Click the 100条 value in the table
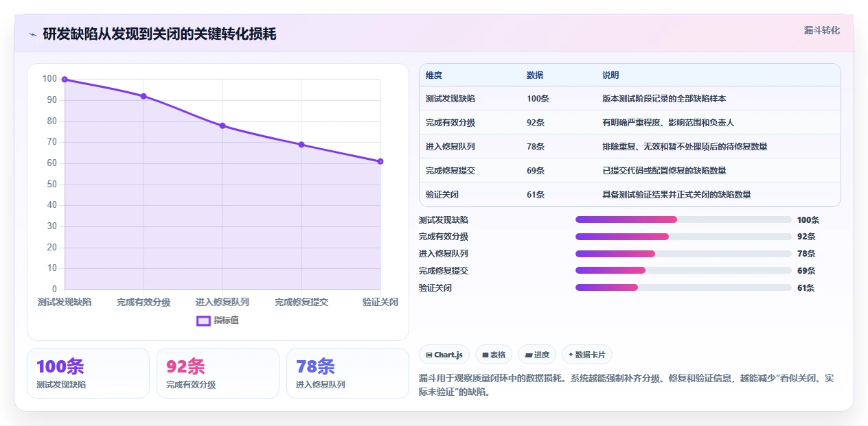The image size is (868, 426). pos(538,99)
